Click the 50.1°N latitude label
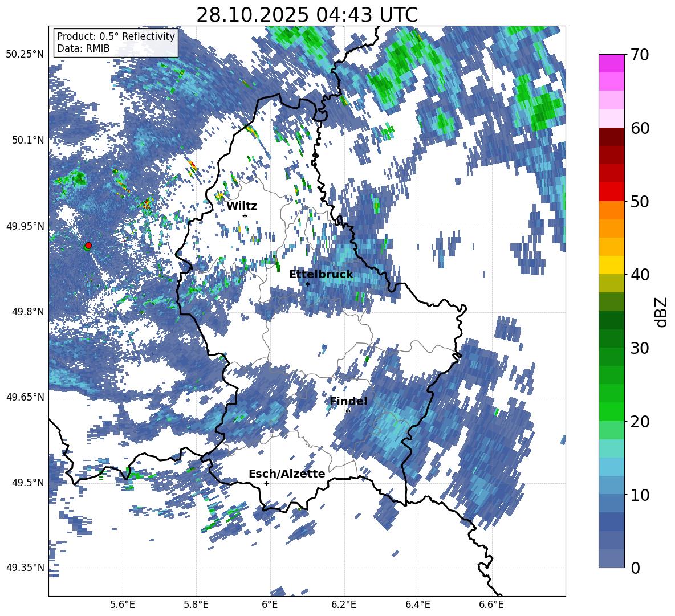This screenshot has width=675, height=616. [27, 140]
